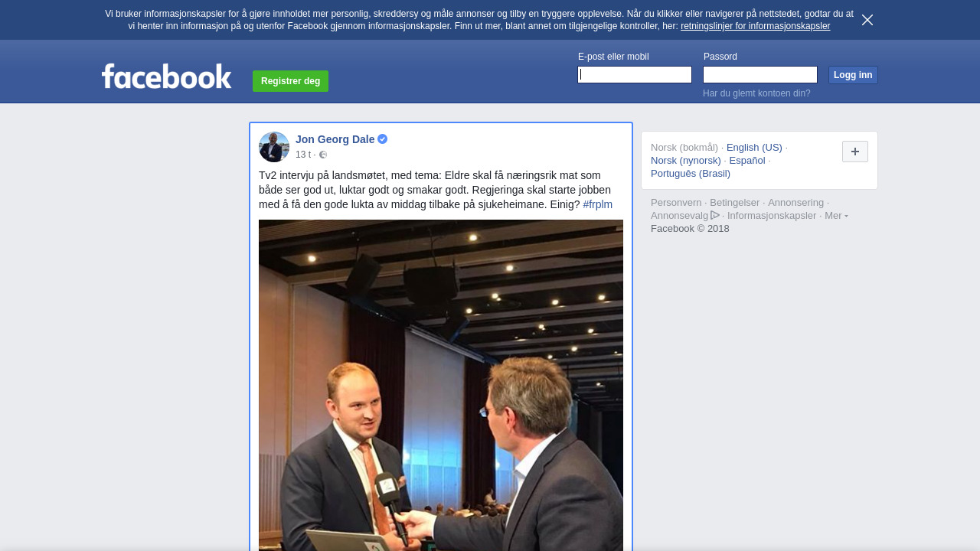This screenshot has width=980, height=551.
Task: Switch language to Norsk (nynorsk)
Action: coord(686,161)
